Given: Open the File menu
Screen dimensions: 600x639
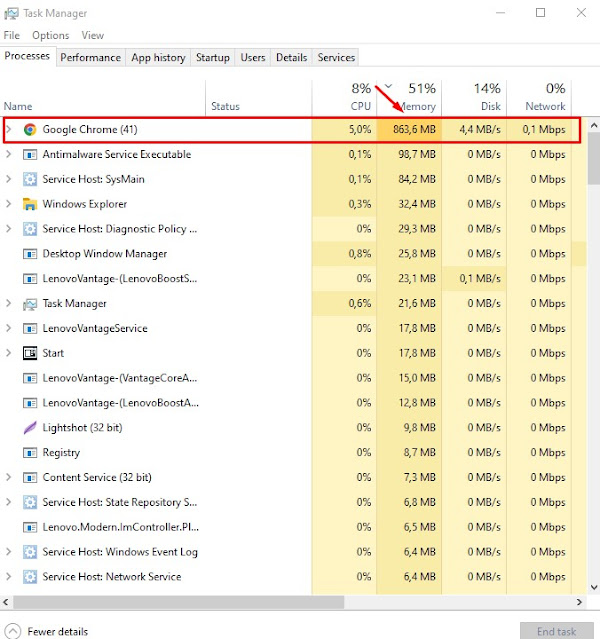Looking at the screenshot, I should 11,35.
